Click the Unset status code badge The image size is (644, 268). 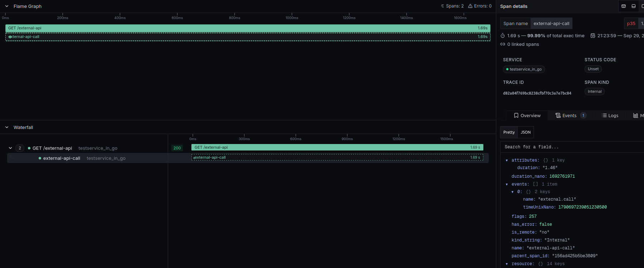click(593, 69)
